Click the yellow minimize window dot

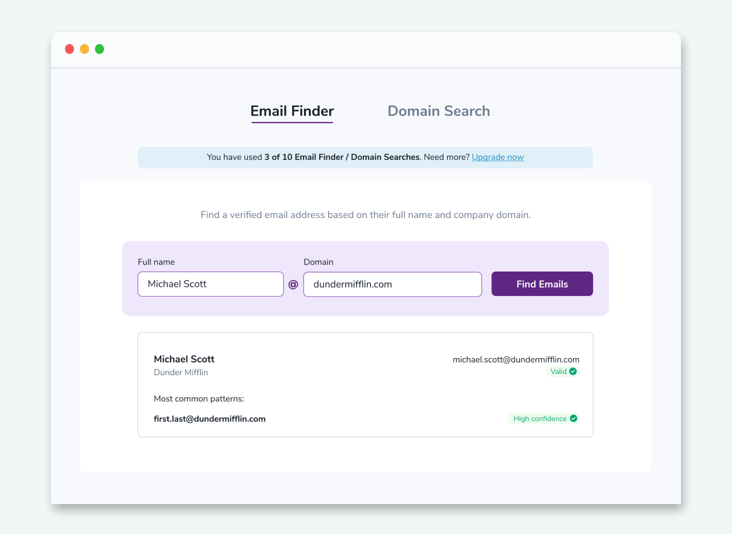pyautogui.click(x=85, y=49)
